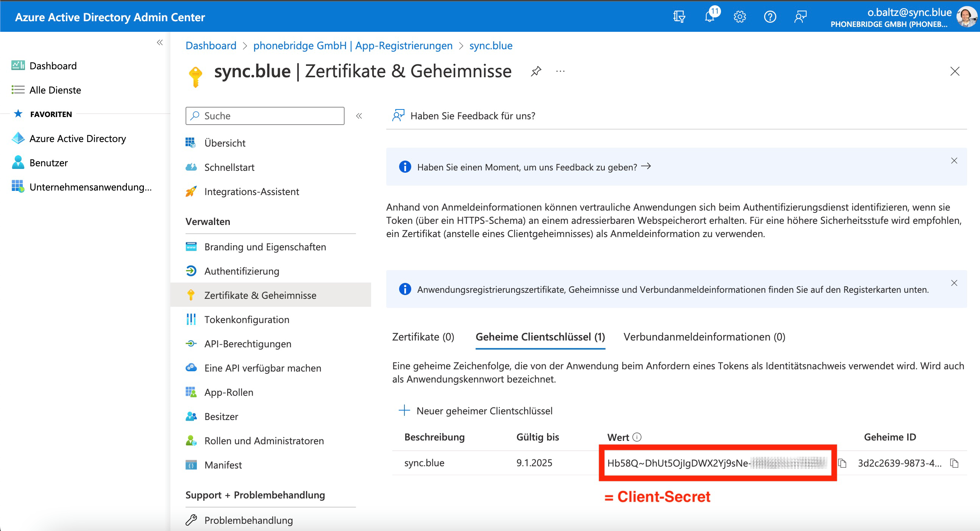This screenshot has width=980, height=531.
Task: Switch to the Verbundanmeldeinformationen (0) tab
Action: 704,337
